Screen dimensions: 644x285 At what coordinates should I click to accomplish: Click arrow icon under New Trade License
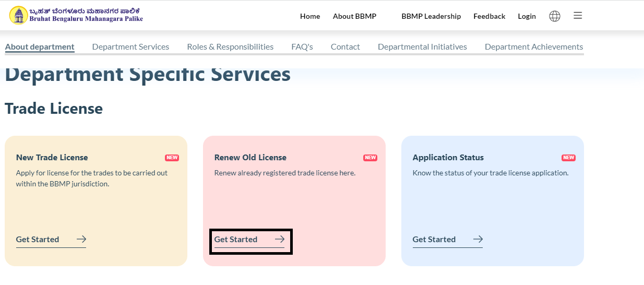point(81,239)
